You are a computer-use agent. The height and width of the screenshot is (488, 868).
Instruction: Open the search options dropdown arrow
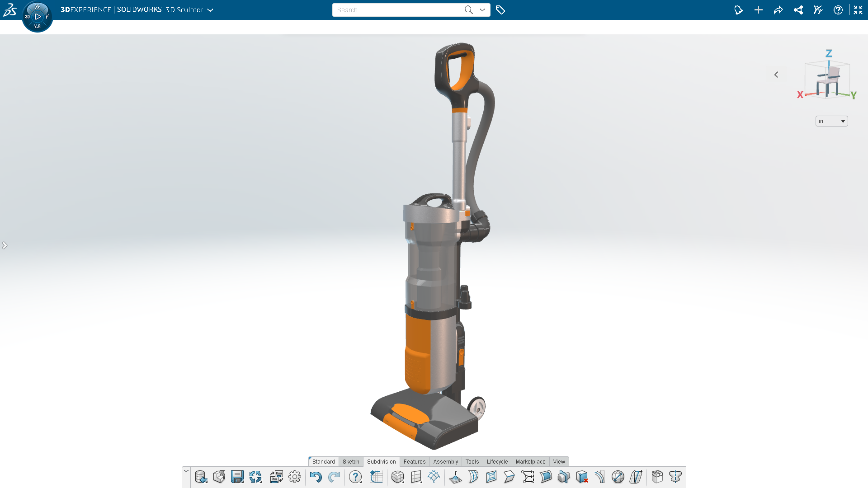coord(482,10)
